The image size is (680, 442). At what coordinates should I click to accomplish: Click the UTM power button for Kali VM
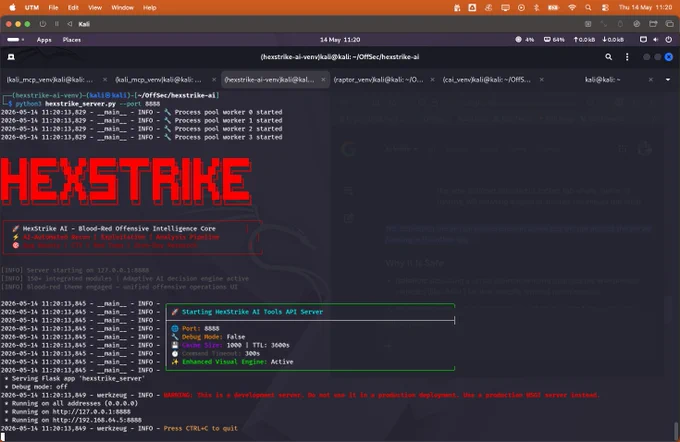click(x=42, y=24)
